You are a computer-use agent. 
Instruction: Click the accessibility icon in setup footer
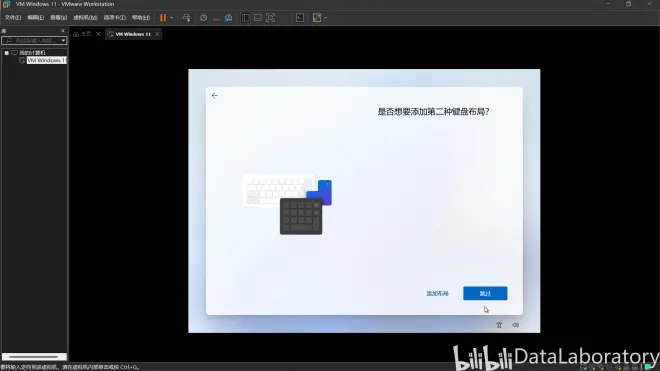pos(499,325)
